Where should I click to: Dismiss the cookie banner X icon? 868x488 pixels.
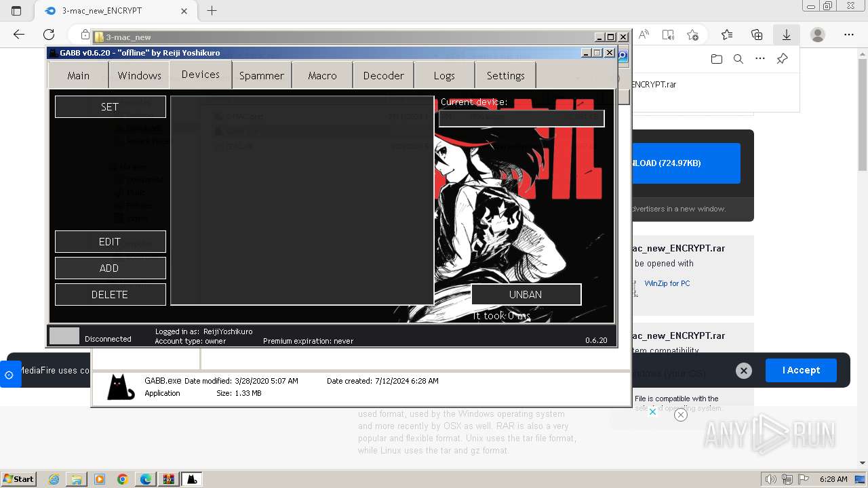click(744, 370)
